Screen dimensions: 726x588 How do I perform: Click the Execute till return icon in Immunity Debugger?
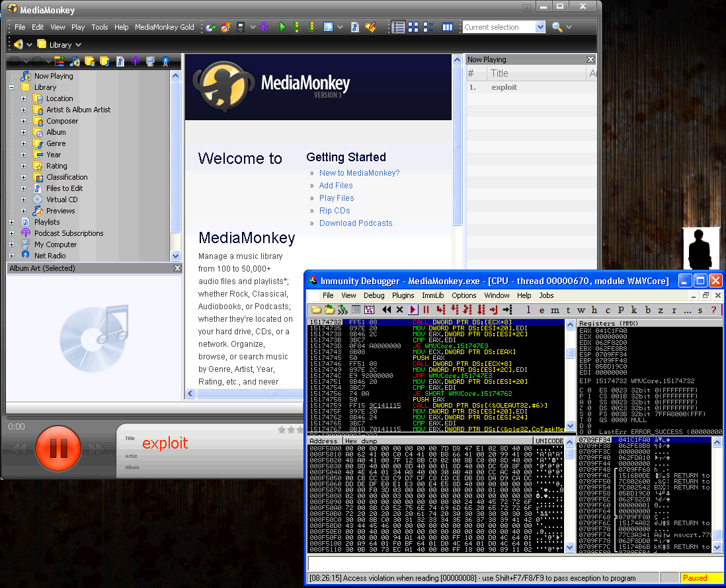(493, 309)
